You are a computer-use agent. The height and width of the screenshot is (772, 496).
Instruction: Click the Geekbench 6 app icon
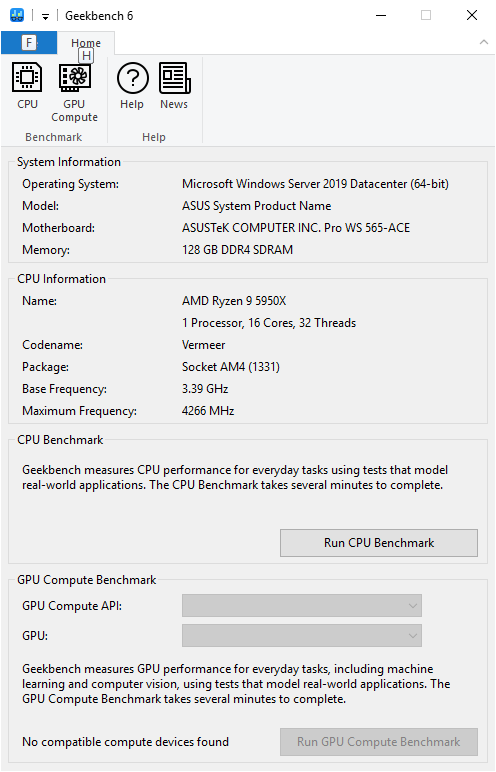pyautogui.click(x=17, y=15)
